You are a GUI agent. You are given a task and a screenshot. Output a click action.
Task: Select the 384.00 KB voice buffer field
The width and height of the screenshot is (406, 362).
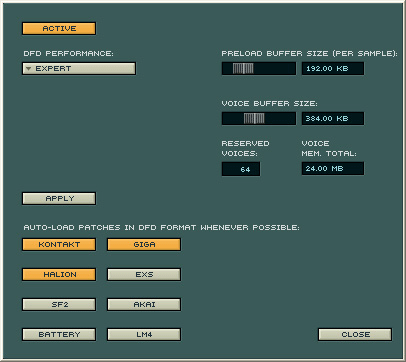(333, 118)
